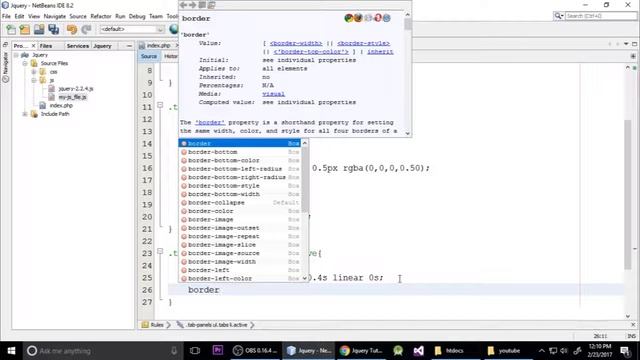This screenshot has width=640, height=360.
Task: Follow the border-top-color link in documentation
Action: coord(311,52)
